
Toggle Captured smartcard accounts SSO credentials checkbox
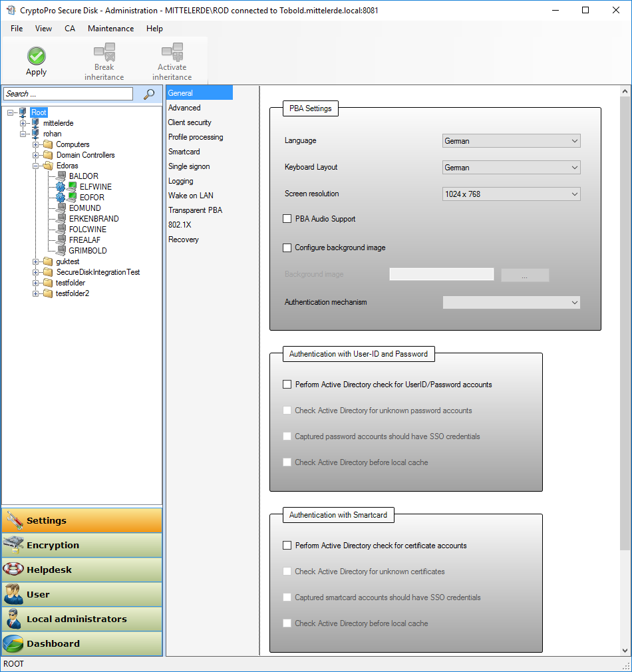tap(287, 597)
